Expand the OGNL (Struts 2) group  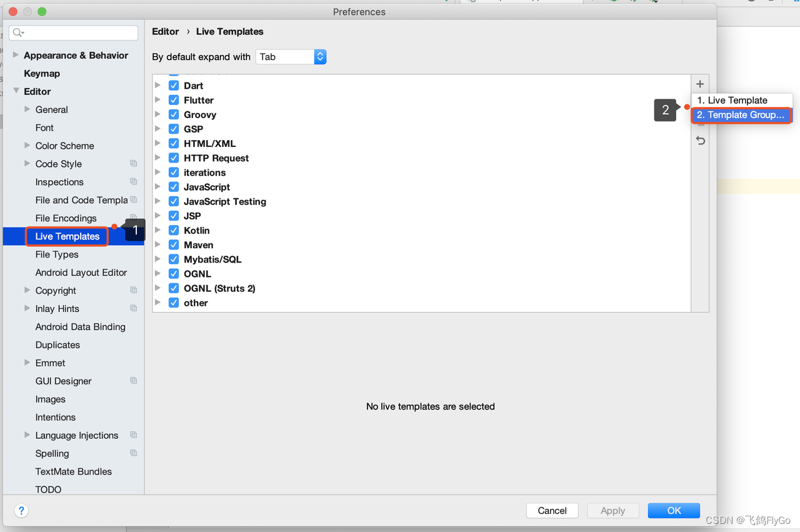coord(158,288)
